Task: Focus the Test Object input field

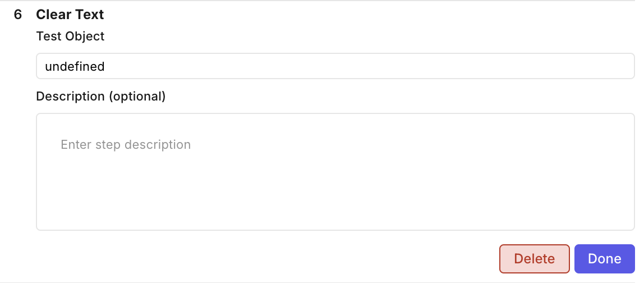Action: pyautogui.click(x=335, y=66)
